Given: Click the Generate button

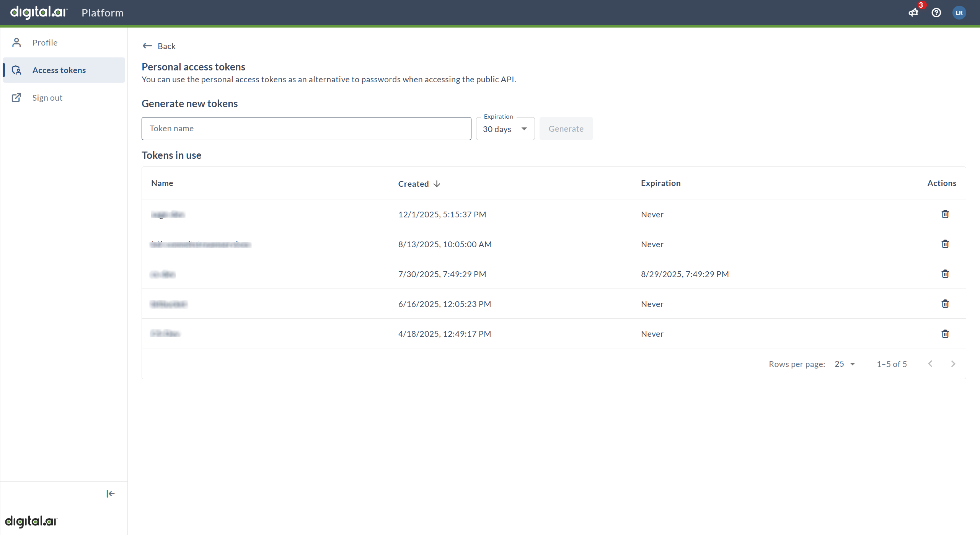Looking at the screenshot, I should click(x=566, y=129).
